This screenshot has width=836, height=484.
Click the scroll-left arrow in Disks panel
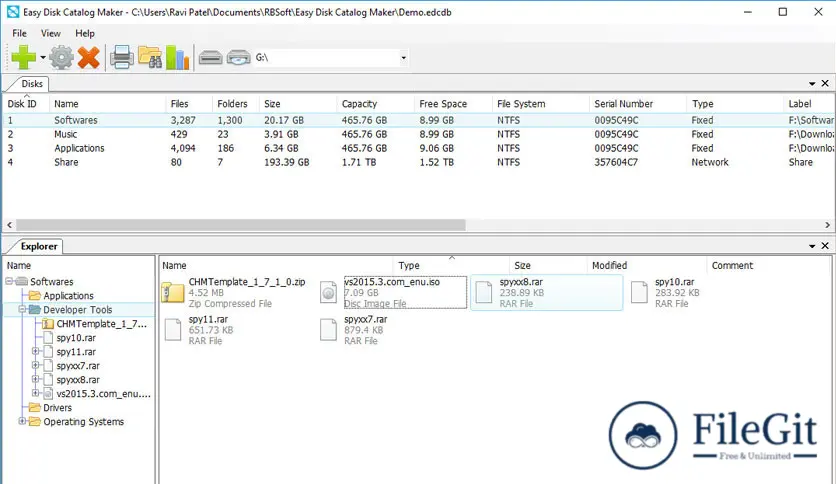(9, 225)
